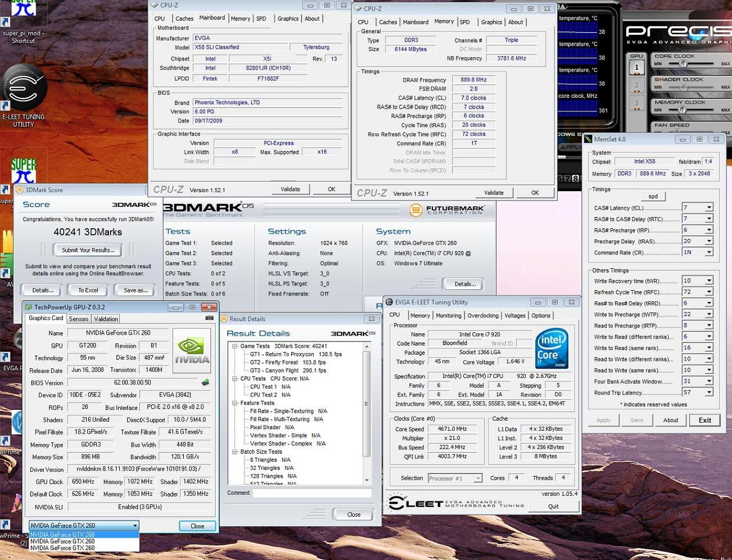
Task: Click the MemSet 4.0 title bar icon
Action: click(x=588, y=139)
